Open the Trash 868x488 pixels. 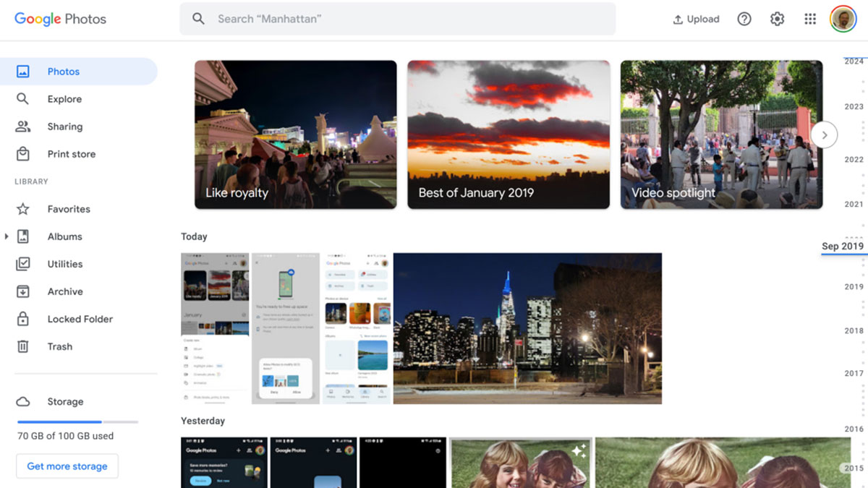tap(59, 346)
